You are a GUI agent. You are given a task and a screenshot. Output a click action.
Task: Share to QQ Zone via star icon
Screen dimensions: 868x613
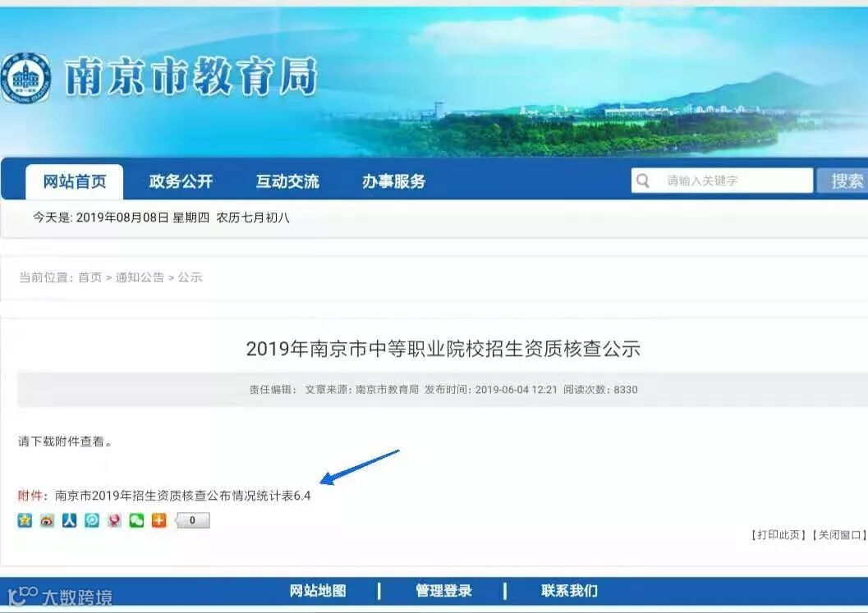pyautogui.click(x=25, y=520)
